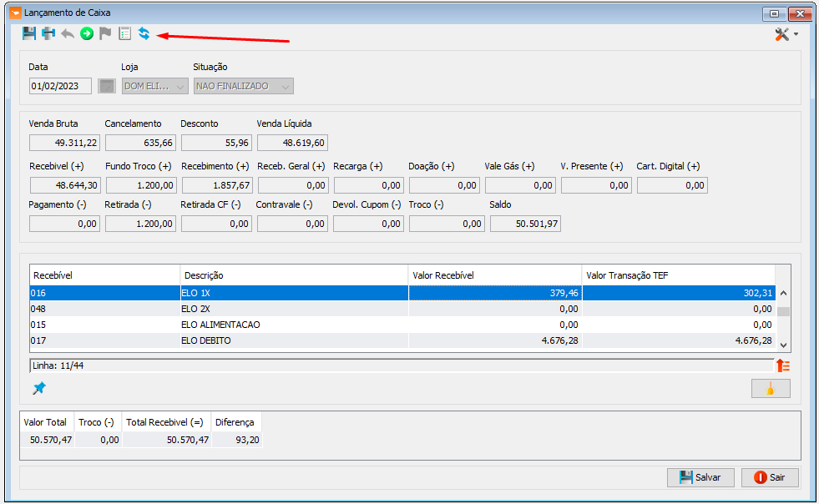Select the ELO 2X row
Screen dimensions: 819x504
click(x=402, y=309)
